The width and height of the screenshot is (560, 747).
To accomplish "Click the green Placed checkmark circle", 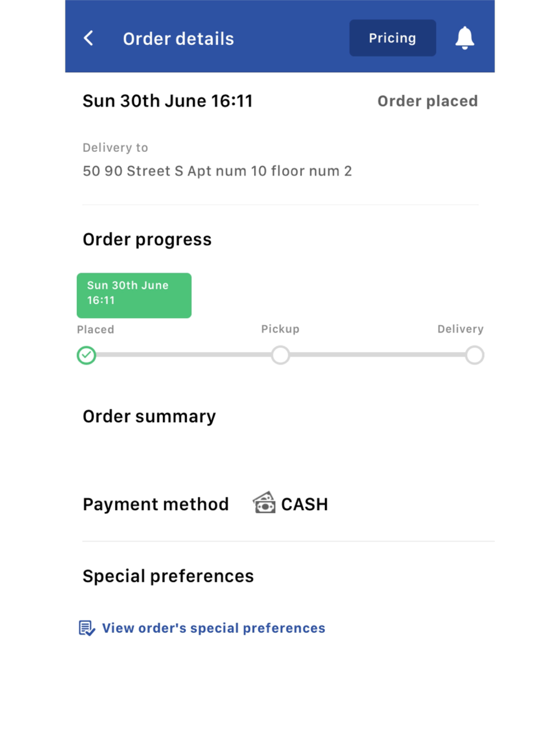I will [x=87, y=355].
